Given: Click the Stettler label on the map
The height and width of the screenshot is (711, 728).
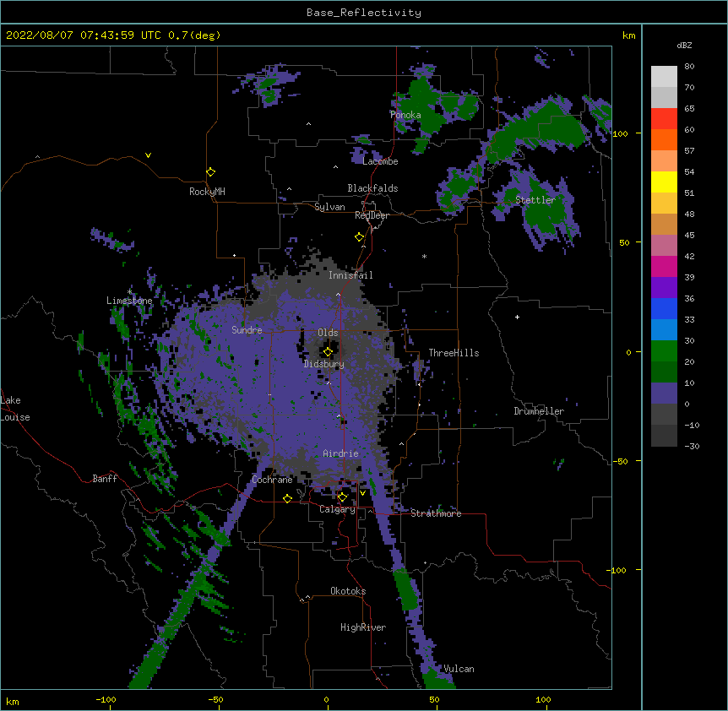Looking at the screenshot, I should (535, 200).
